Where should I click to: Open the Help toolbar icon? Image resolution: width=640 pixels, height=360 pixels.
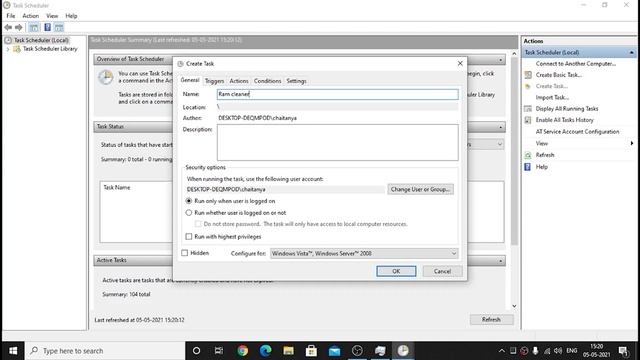(x=47, y=27)
